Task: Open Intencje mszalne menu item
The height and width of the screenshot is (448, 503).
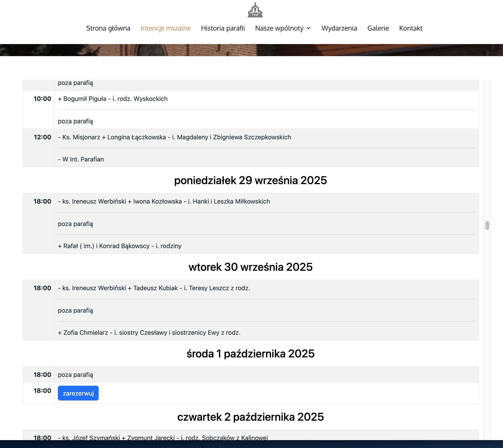Action: [166, 28]
